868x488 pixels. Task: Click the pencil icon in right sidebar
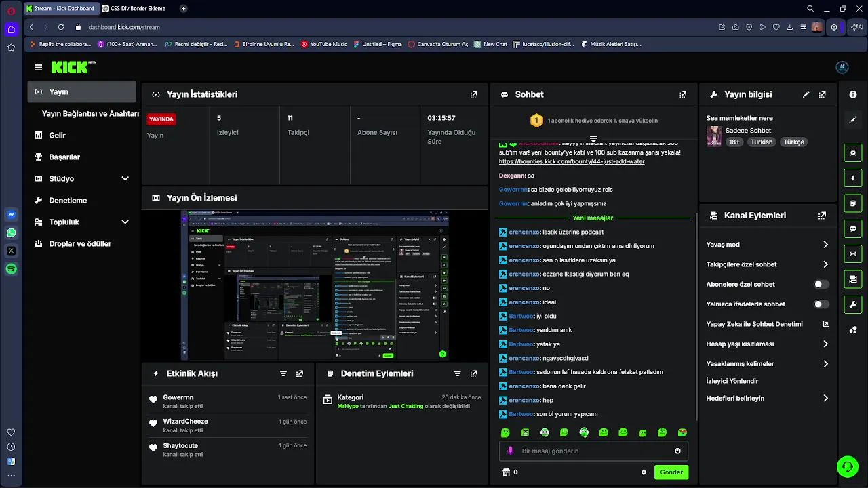tap(853, 120)
